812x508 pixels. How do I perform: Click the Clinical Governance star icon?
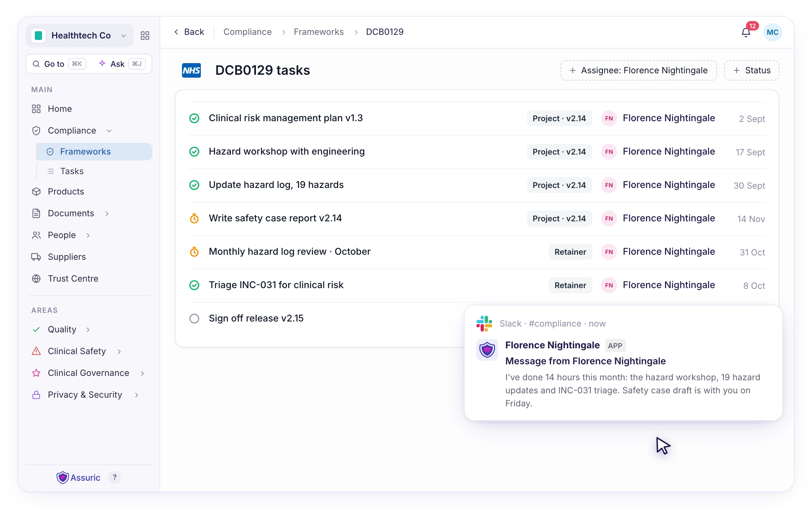(x=36, y=373)
